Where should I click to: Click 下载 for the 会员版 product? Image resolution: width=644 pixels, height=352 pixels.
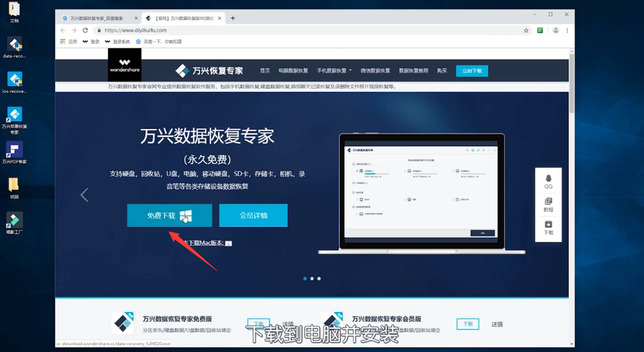click(468, 324)
